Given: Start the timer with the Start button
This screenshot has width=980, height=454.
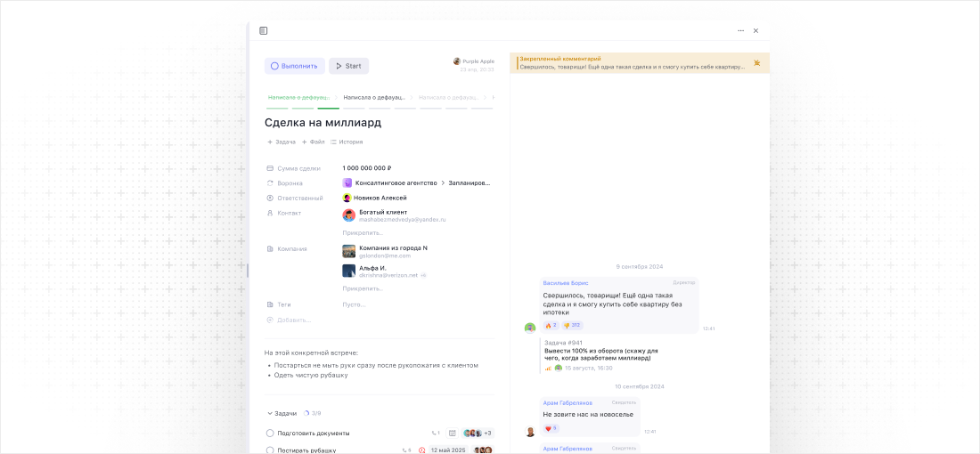Looking at the screenshot, I should point(348,66).
